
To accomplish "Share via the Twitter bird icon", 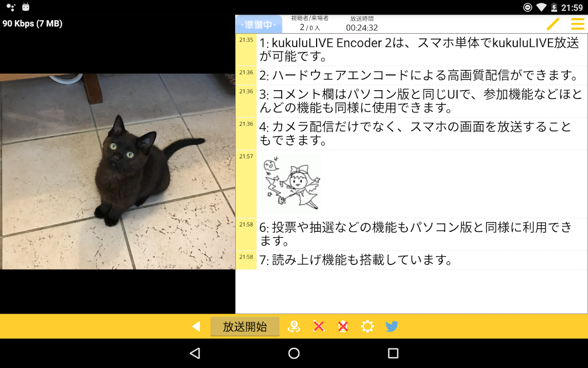I will (392, 327).
